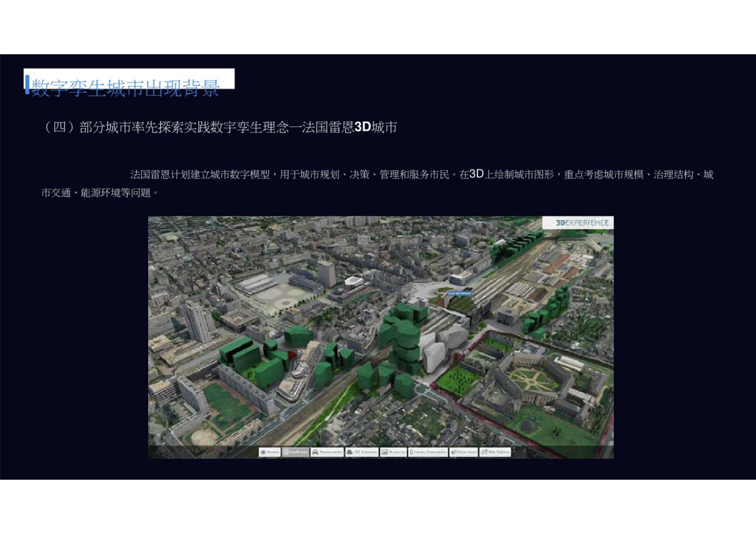The height and width of the screenshot is (534, 756).
Task: Click the paragraph starting '法国雷恩计划建立城市数字模型'
Action: coord(377,184)
